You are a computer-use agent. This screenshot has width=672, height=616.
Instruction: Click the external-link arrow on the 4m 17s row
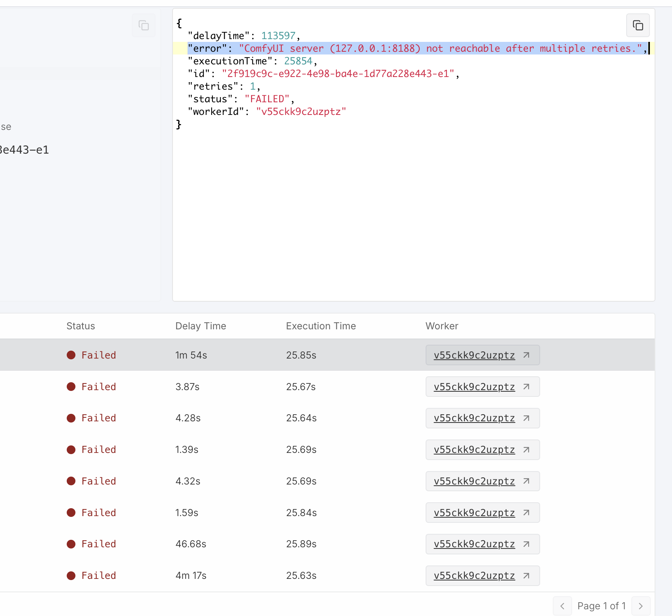pos(526,576)
